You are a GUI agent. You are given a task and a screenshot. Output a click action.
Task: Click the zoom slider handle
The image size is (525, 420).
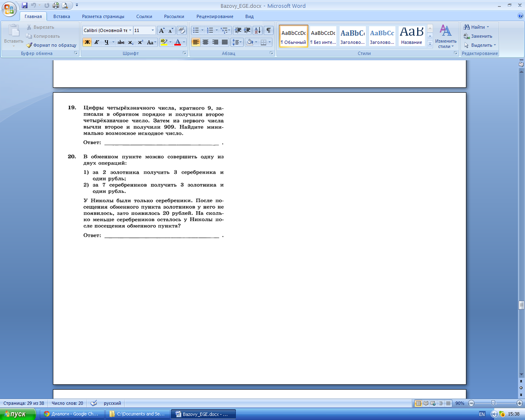[493, 403]
